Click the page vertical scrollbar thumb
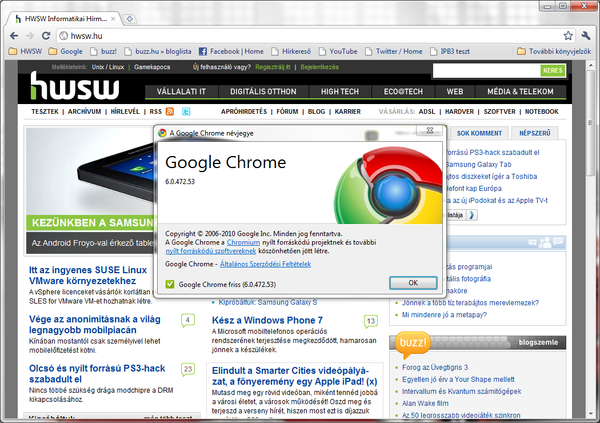 tap(591, 122)
